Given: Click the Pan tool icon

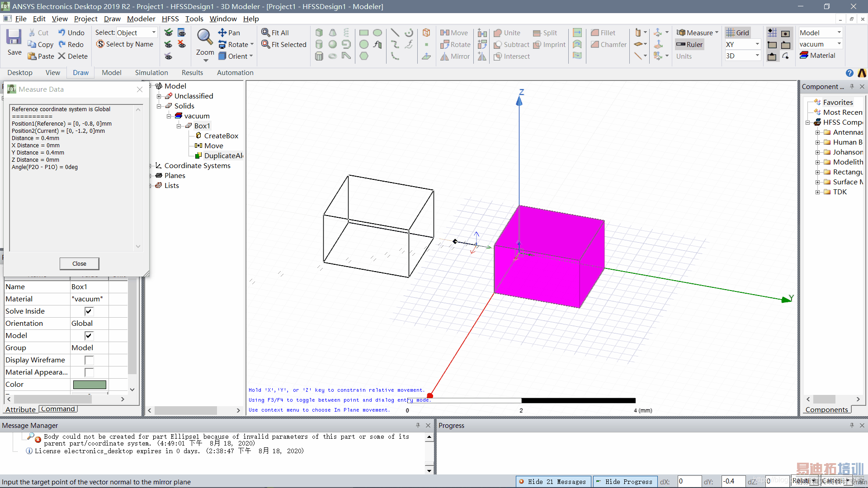Looking at the screenshot, I should click(222, 33).
